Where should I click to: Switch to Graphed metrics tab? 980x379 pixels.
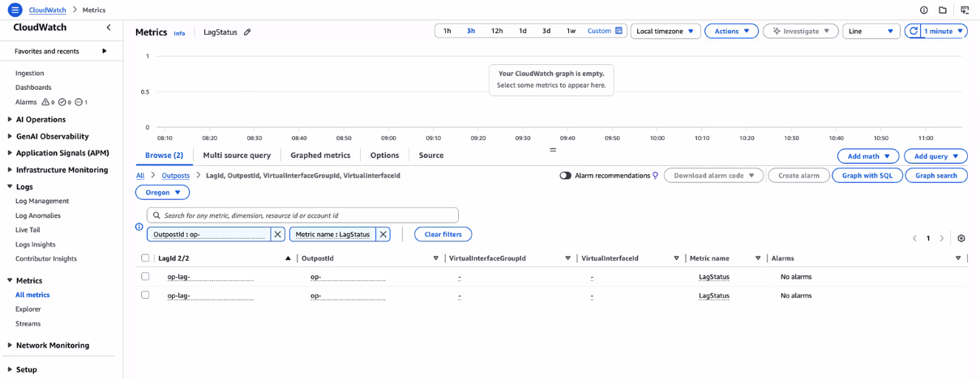pos(320,155)
